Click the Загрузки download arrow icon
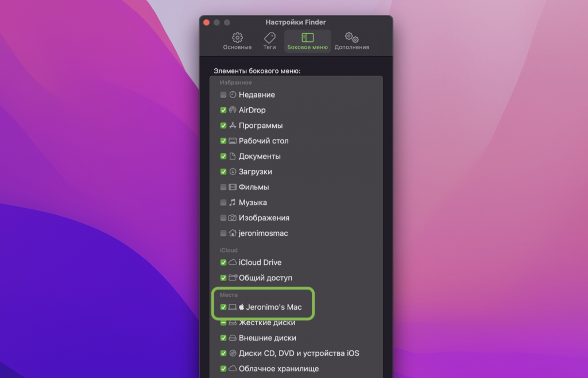This screenshot has width=588, height=378. (233, 172)
